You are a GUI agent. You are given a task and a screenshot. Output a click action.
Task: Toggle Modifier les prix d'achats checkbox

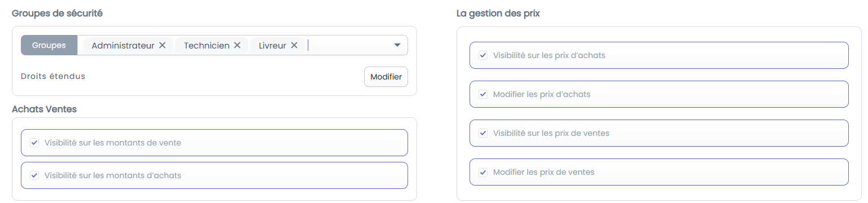(x=483, y=94)
